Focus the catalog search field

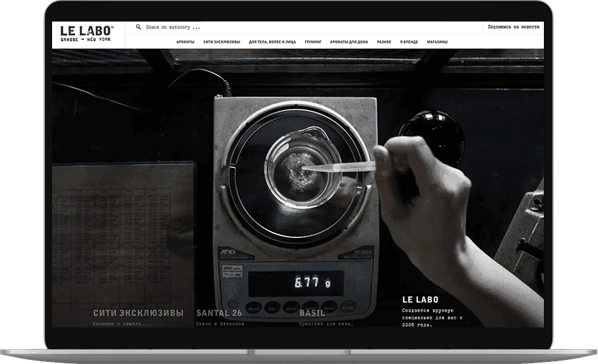coord(173,28)
